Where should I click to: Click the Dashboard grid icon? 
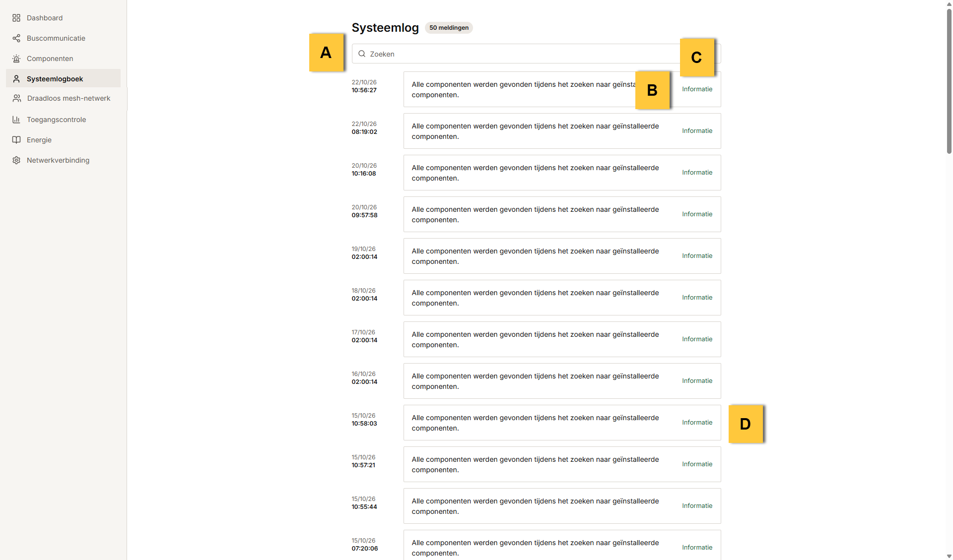16,18
